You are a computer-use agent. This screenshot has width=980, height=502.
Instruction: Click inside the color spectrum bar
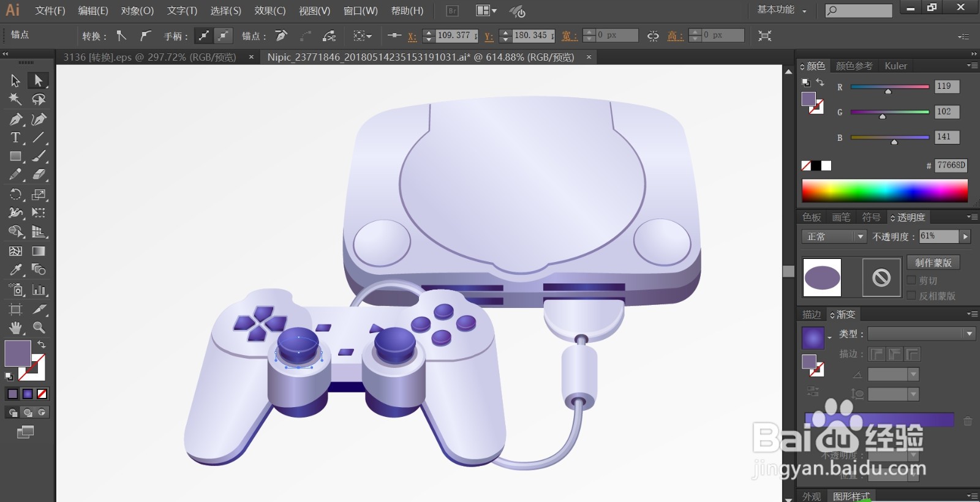[884, 190]
